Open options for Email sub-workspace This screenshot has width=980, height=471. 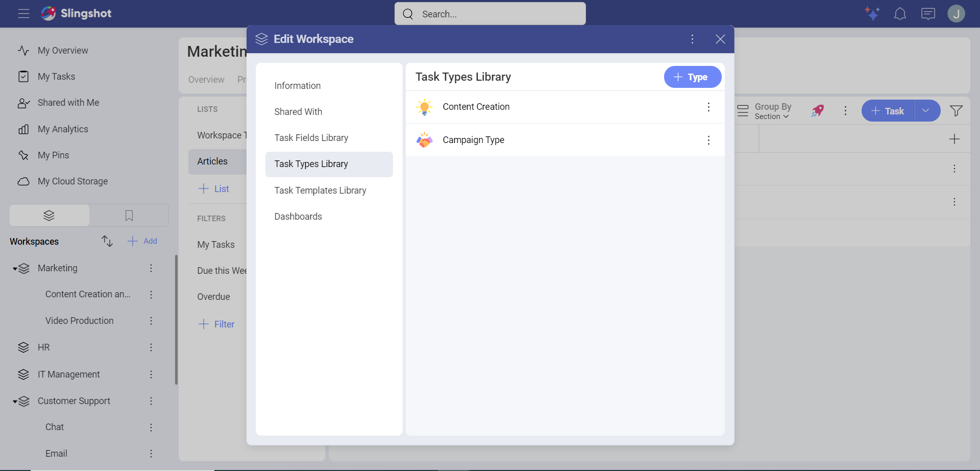tap(151, 454)
